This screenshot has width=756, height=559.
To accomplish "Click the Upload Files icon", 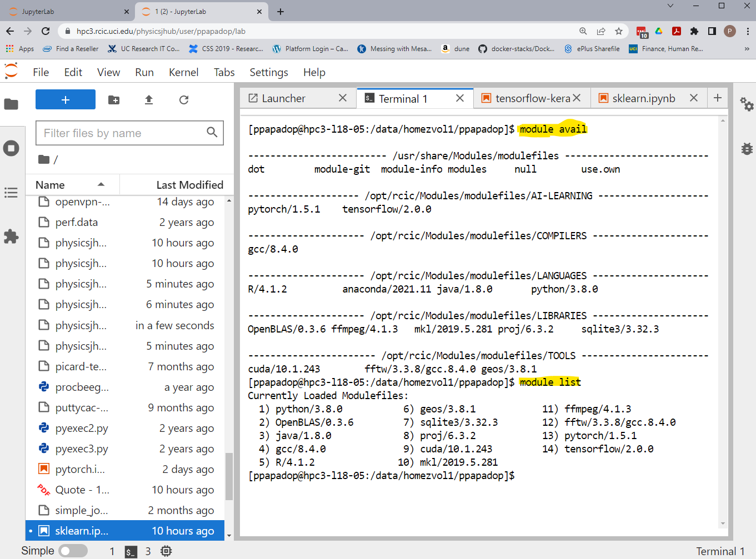I will (x=149, y=100).
